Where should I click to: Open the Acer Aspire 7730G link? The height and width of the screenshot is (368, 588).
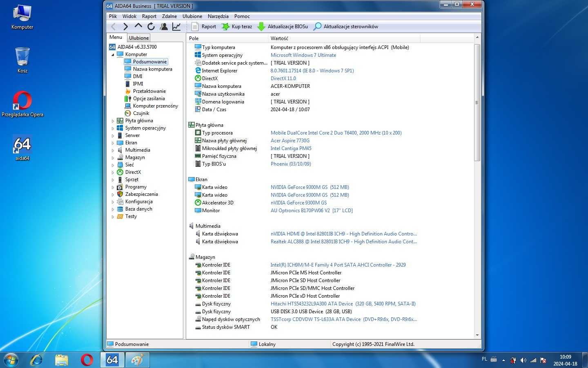[290, 141]
